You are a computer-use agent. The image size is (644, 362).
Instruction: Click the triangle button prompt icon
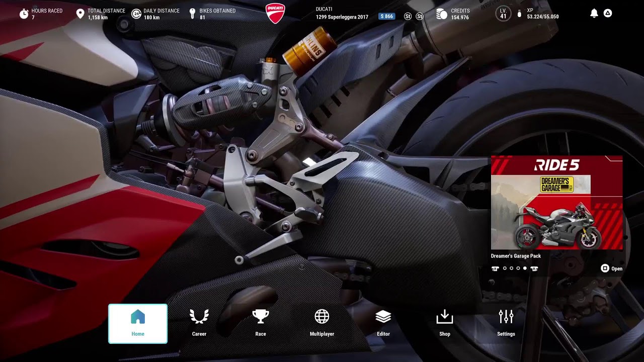coord(608,14)
